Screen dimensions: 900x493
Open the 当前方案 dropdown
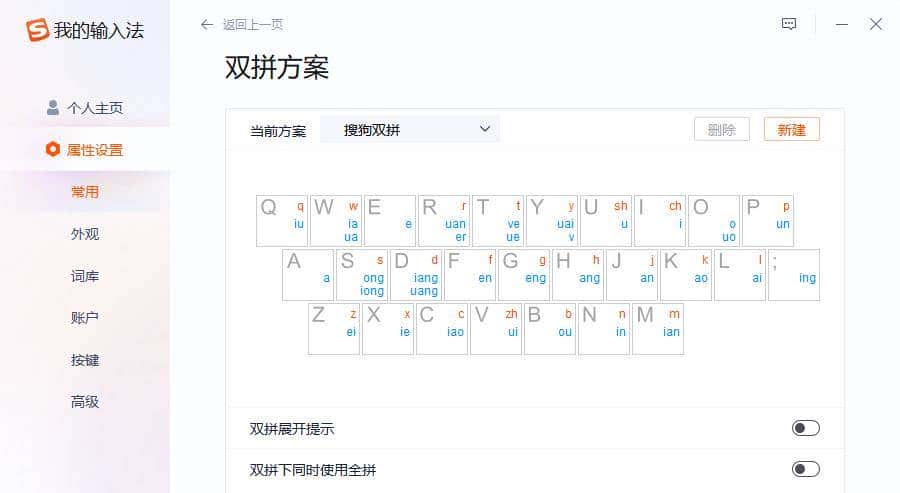click(410, 130)
